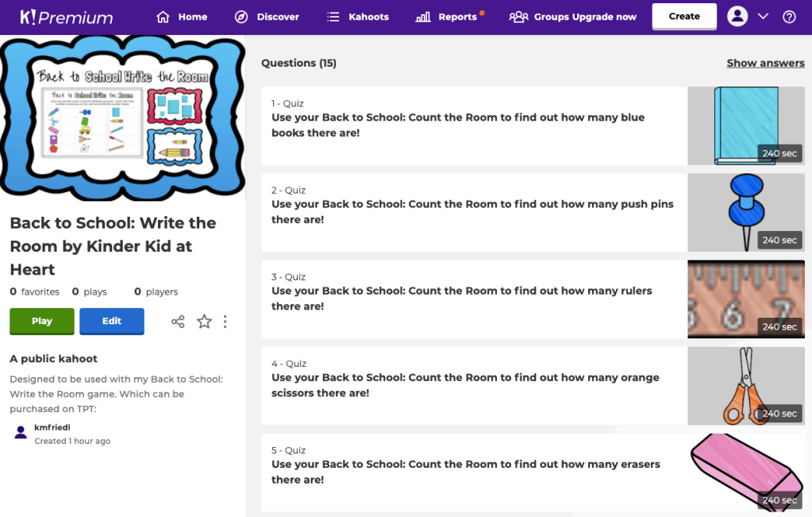Viewport: 812px width, 517px height.
Task: Expand the account dropdown chevron
Action: point(763,17)
